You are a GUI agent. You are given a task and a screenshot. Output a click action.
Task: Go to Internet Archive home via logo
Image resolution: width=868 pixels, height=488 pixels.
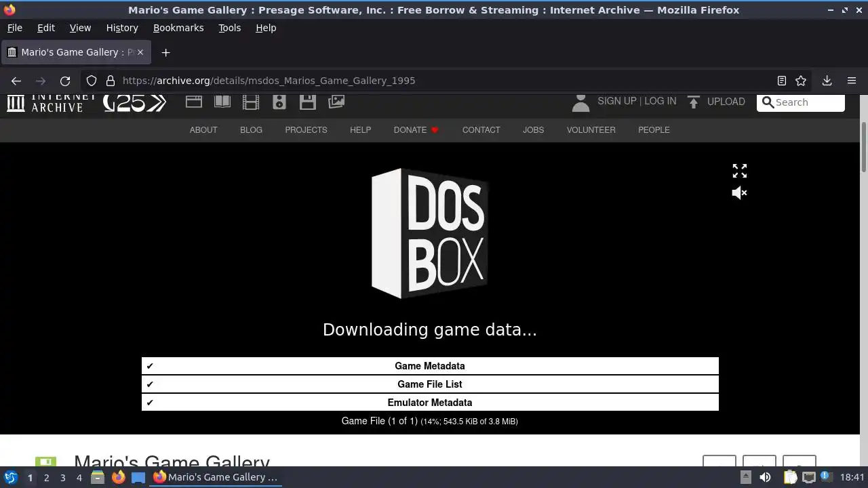(52, 102)
